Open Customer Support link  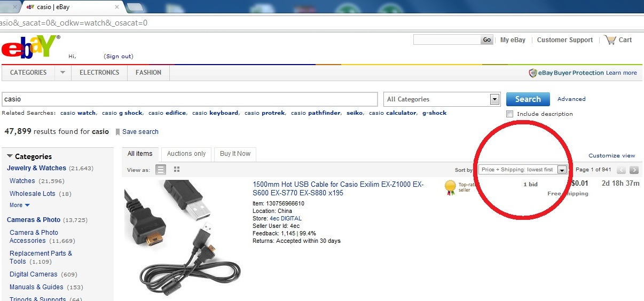point(565,40)
